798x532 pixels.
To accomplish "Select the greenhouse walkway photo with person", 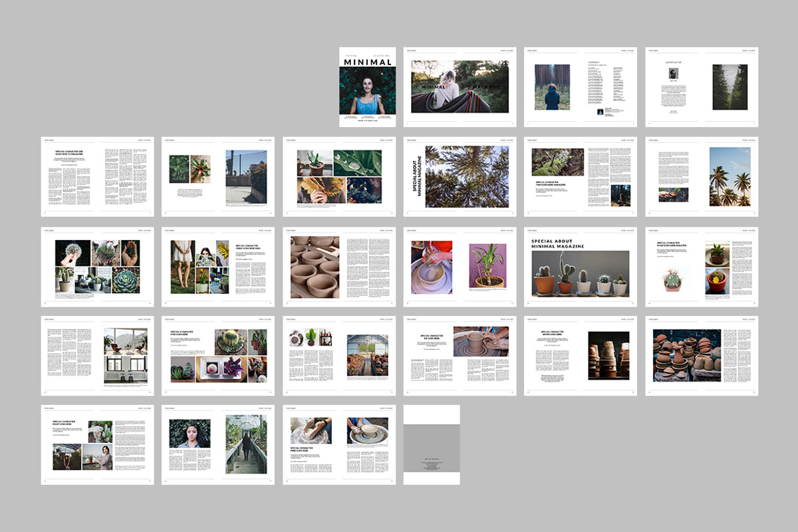I will point(246,444).
